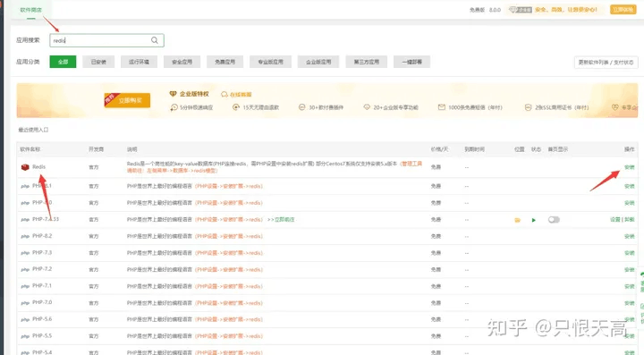Viewport: 644px width, 355px height.
Task: Open the 在线客服 link in banner
Action: [x=241, y=95]
